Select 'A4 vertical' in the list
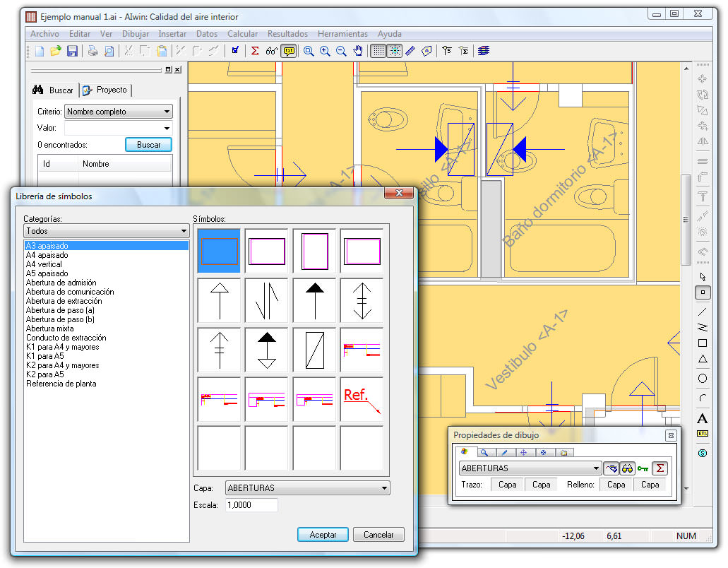 click(x=44, y=264)
